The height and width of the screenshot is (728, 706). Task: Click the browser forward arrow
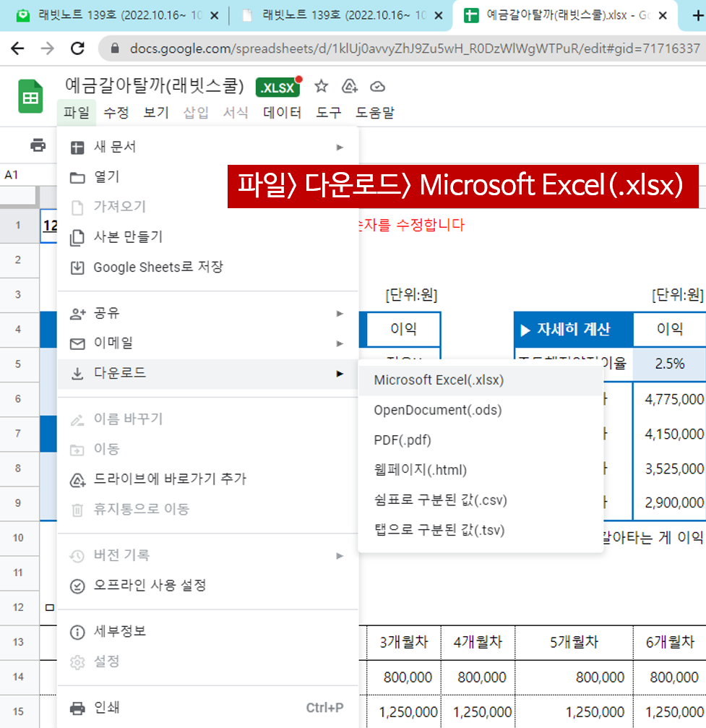(48, 48)
